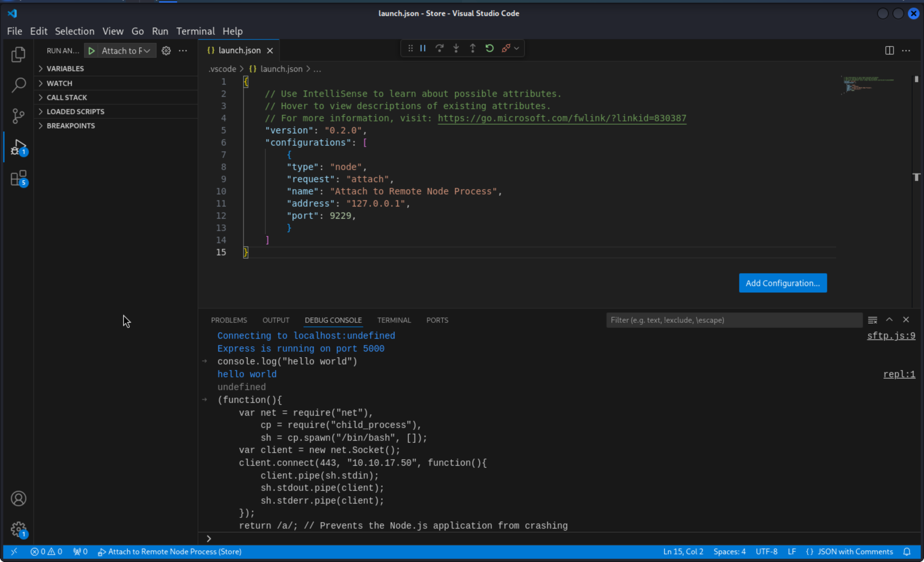Start debugging with green play button

pos(91,51)
